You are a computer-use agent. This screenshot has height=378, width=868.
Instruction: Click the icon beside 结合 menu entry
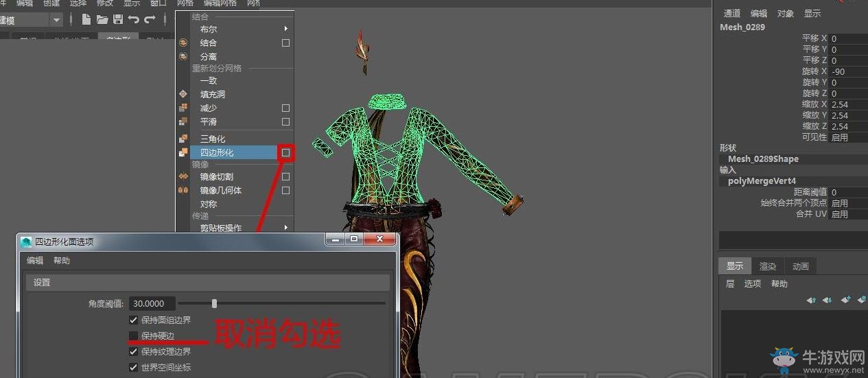[183, 43]
